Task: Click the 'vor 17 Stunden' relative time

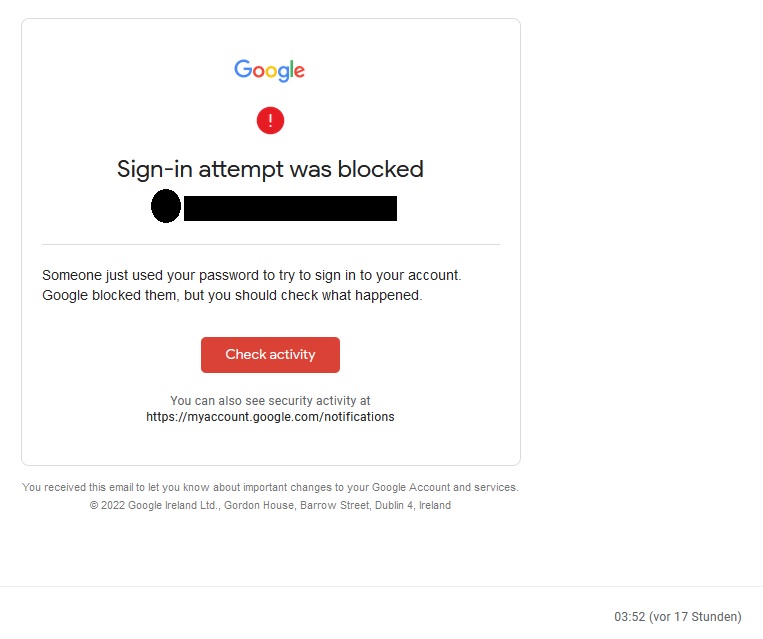Action: 695,617
